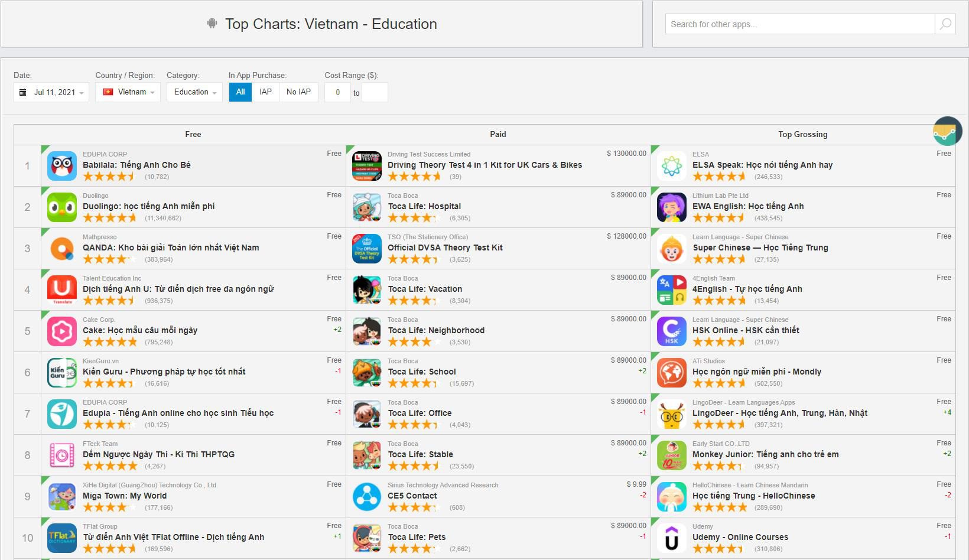The height and width of the screenshot is (560, 969).
Task: Click the Paid column header
Action: point(498,135)
